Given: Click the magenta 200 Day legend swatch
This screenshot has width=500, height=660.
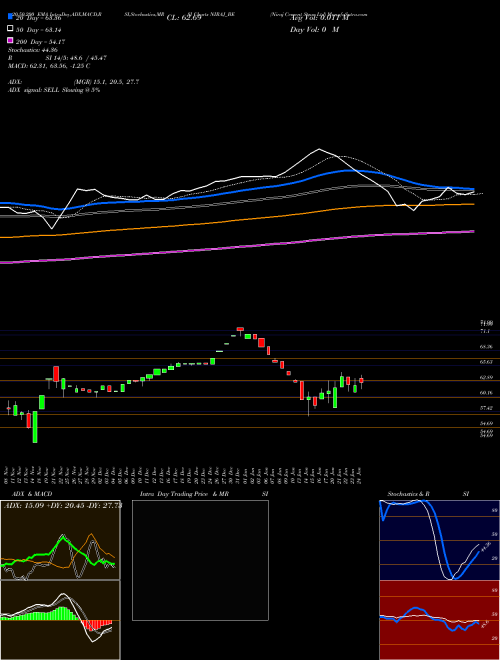Looking at the screenshot, I should (x=10, y=40).
